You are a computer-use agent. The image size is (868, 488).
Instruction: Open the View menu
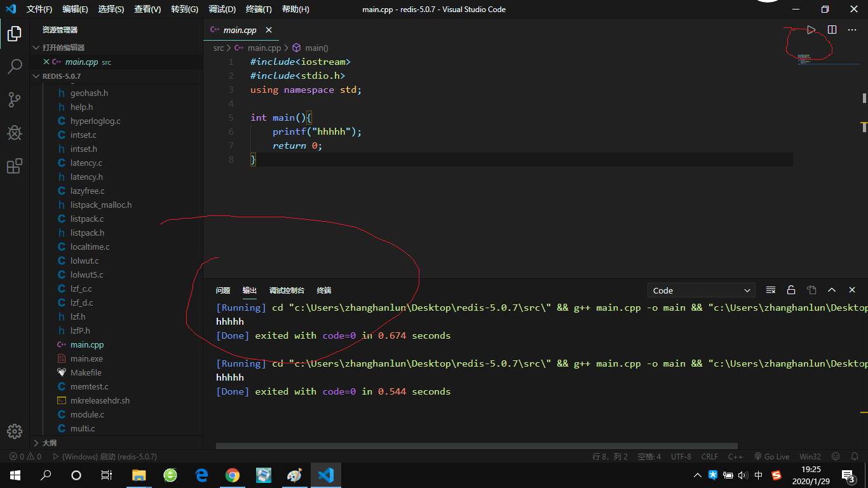[x=147, y=10]
